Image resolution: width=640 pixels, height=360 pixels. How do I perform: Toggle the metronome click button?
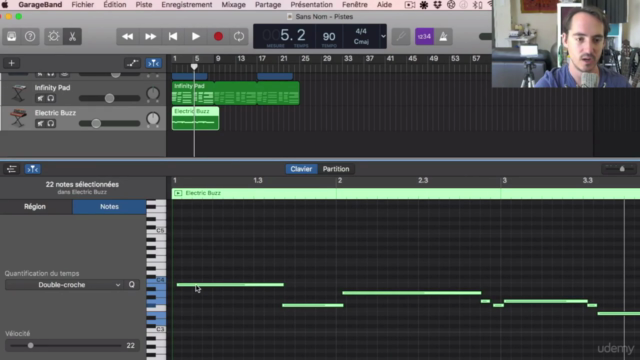[x=443, y=36]
